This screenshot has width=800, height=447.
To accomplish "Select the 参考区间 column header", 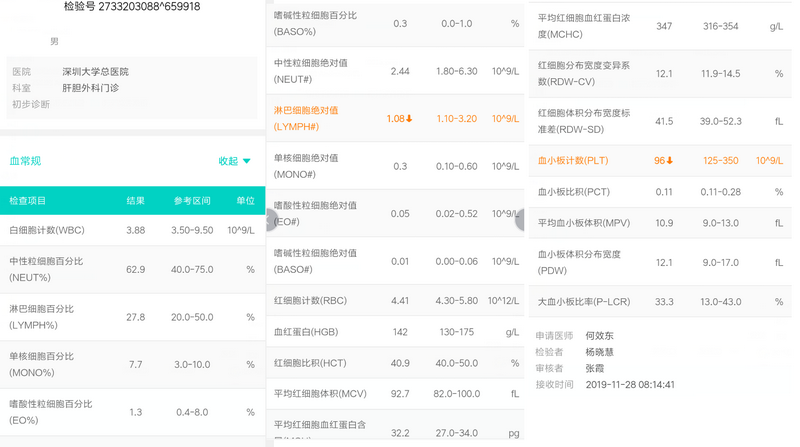I will click(192, 201).
